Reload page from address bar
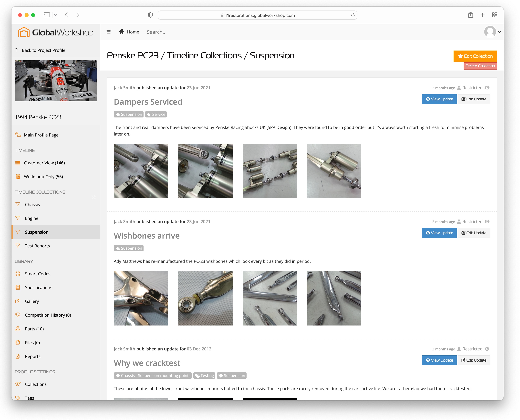The image size is (520, 420). click(x=353, y=15)
